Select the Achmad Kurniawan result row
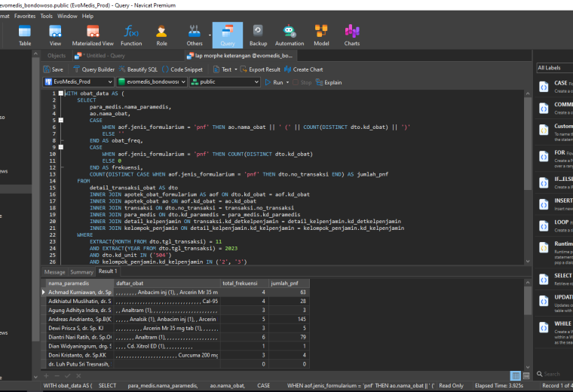Viewport: 573px width, 392px height. tap(176, 292)
